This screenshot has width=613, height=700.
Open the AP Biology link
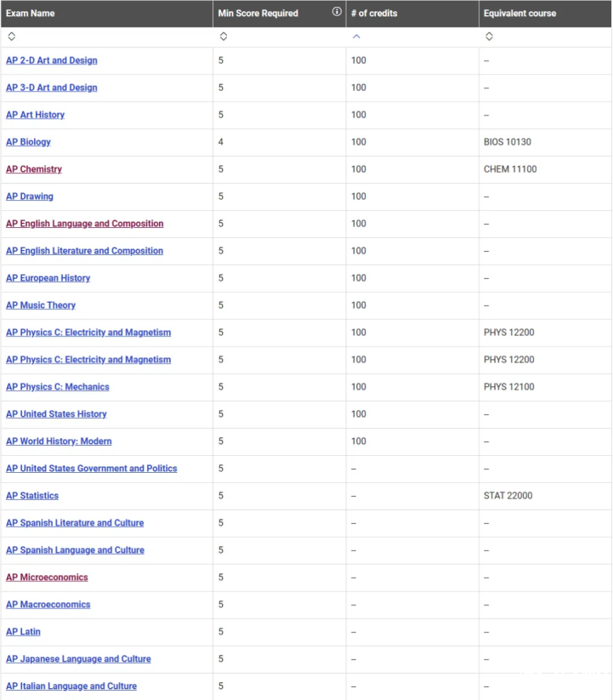(28, 142)
